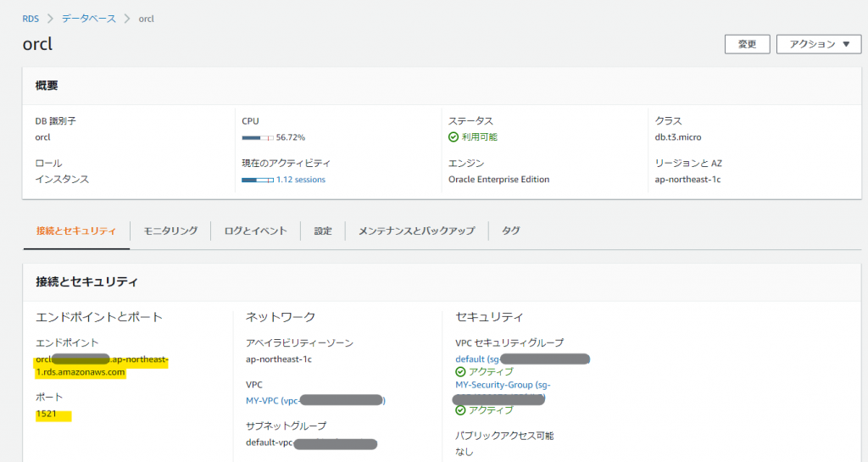Click the アクティブ check icon under default group
This screenshot has width=868, height=462.
(x=460, y=371)
